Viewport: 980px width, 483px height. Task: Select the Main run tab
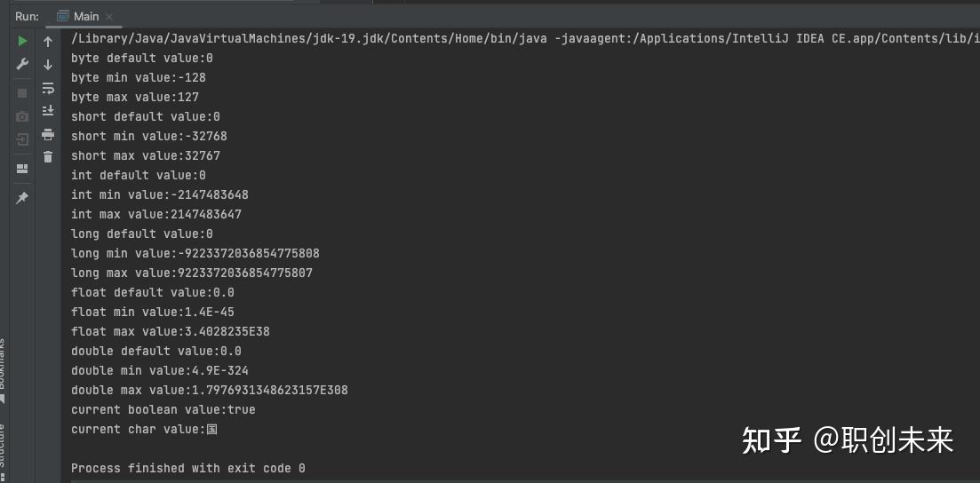[x=77, y=16]
